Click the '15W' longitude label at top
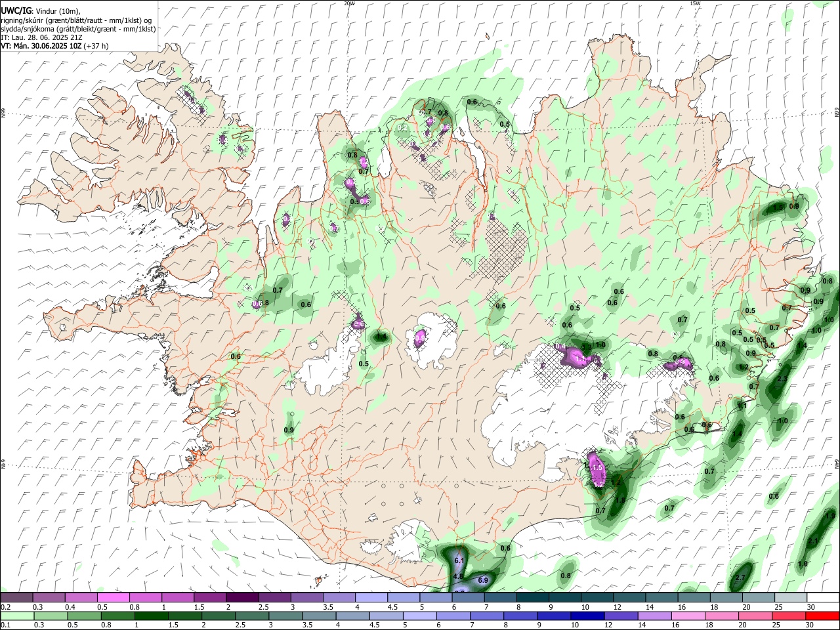This screenshot has height=630, width=840. click(x=695, y=3)
